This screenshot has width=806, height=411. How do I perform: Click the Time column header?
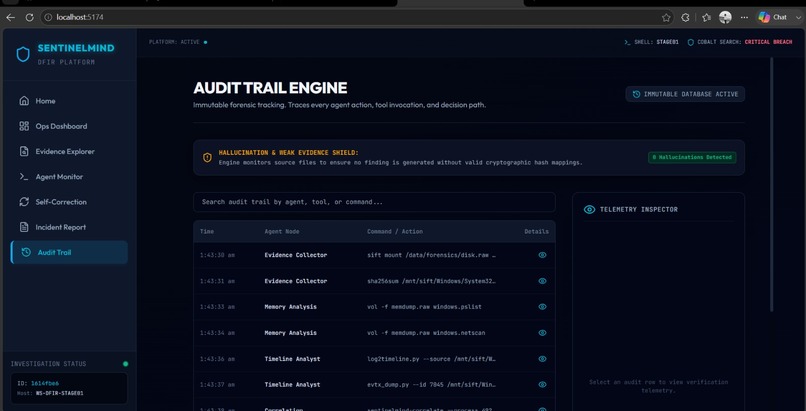(x=207, y=232)
